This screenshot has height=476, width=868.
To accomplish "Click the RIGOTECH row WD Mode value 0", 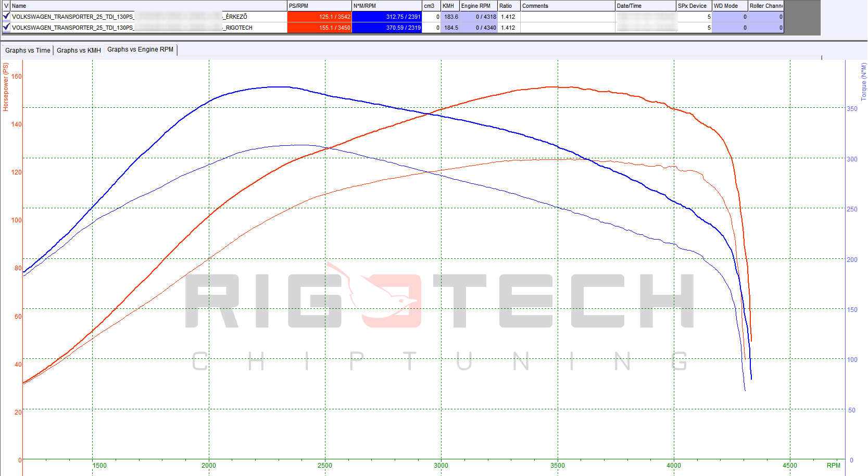I will pyautogui.click(x=730, y=28).
